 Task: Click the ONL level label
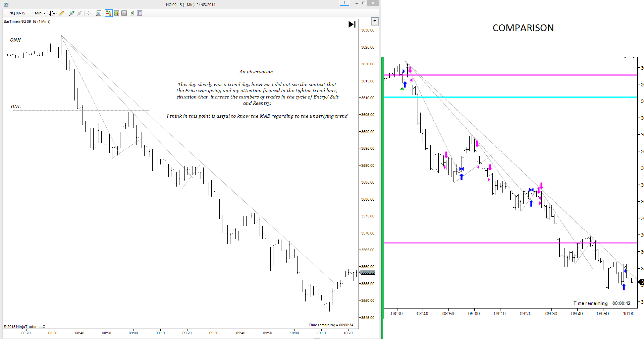coord(15,107)
